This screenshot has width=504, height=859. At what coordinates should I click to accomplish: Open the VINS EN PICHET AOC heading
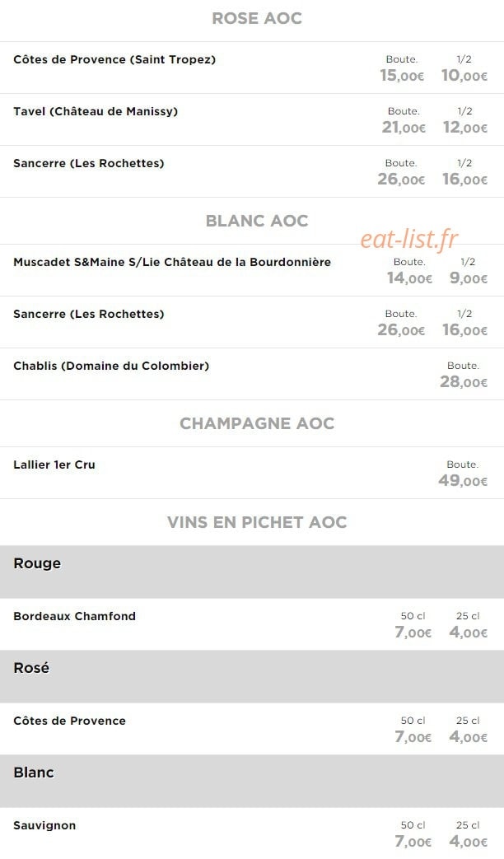(257, 522)
